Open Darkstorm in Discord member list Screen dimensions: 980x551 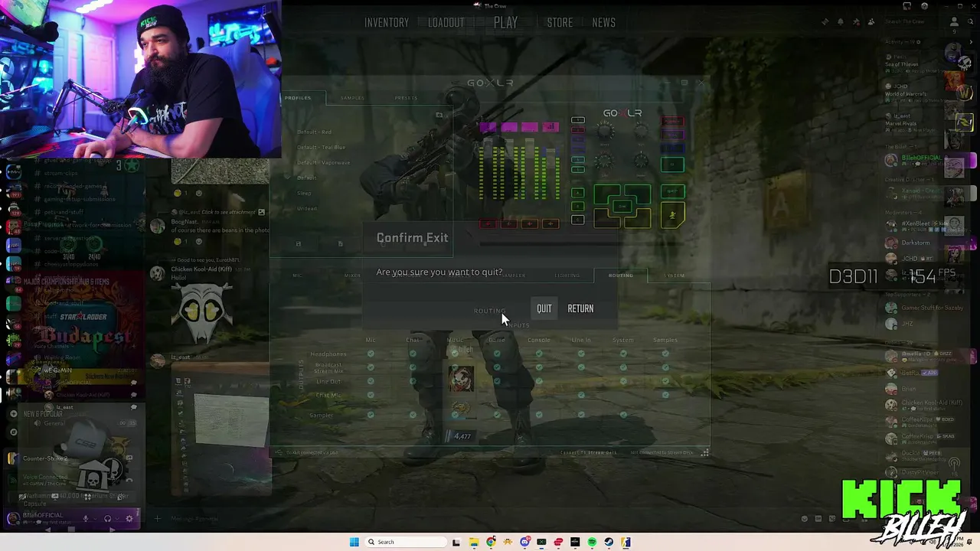(916, 243)
